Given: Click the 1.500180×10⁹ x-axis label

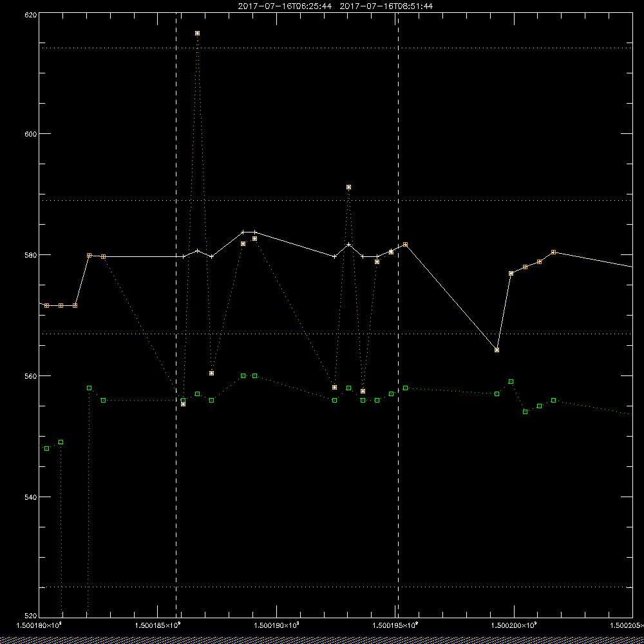Looking at the screenshot, I should click(x=39, y=625).
